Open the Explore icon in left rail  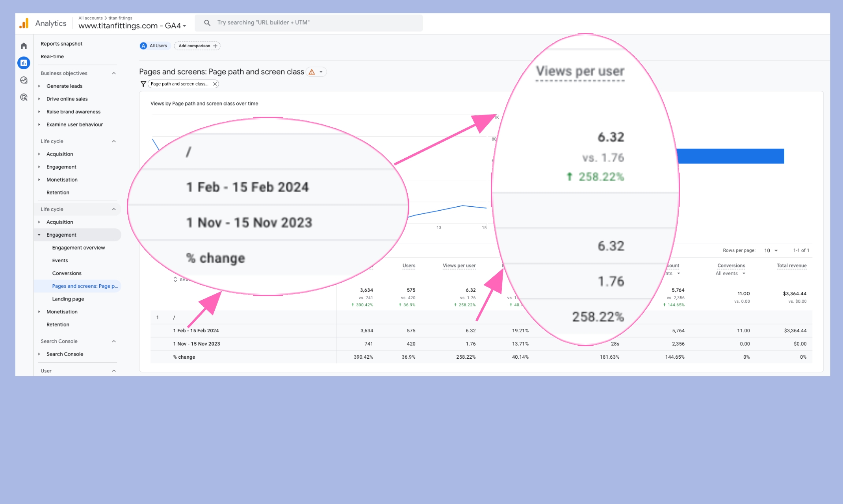point(24,80)
